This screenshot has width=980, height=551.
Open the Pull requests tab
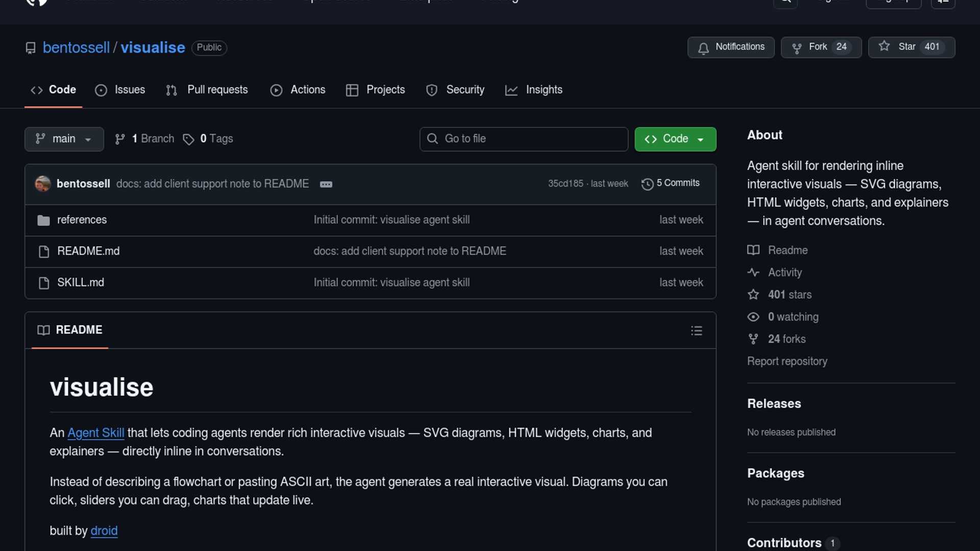207,90
